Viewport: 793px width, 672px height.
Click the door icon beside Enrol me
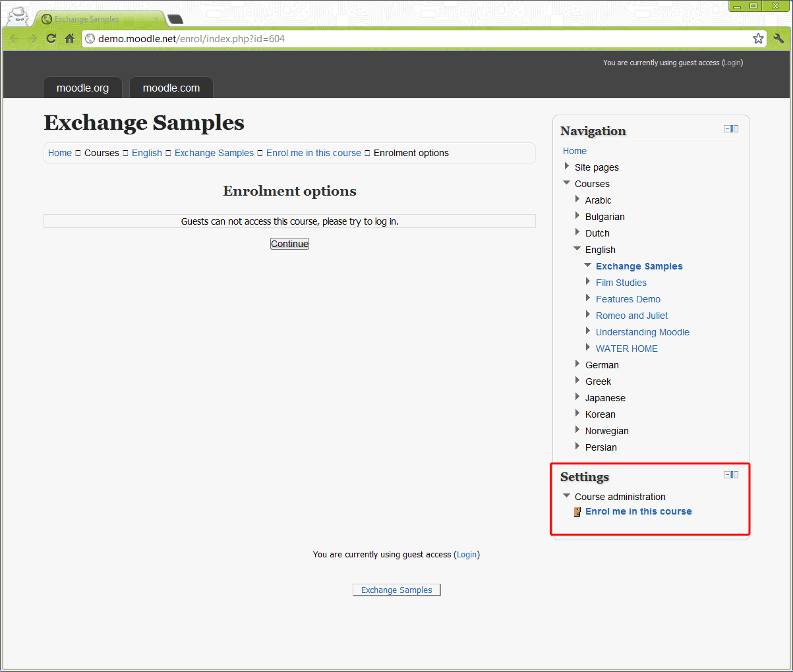click(x=577, y=512)
